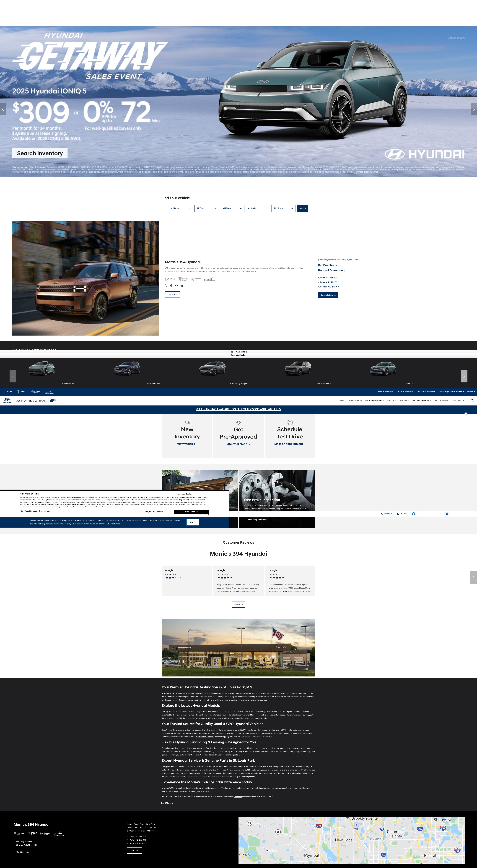Click the IONIQ Dealer badge beside the dealer description
Screen dimensions: 477x868
point(183,279)
